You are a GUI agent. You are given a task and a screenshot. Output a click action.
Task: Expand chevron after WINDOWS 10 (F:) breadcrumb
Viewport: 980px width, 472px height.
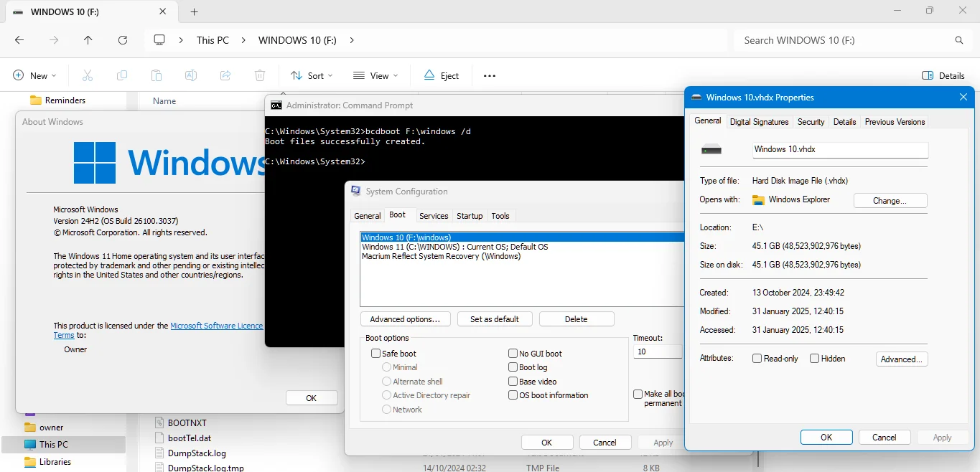coord(352,40)
